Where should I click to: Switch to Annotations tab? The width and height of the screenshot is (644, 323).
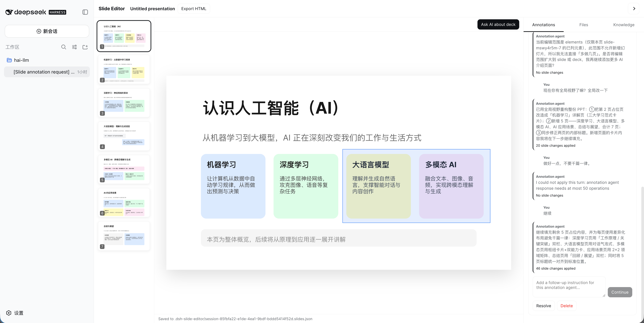[544, 25]
